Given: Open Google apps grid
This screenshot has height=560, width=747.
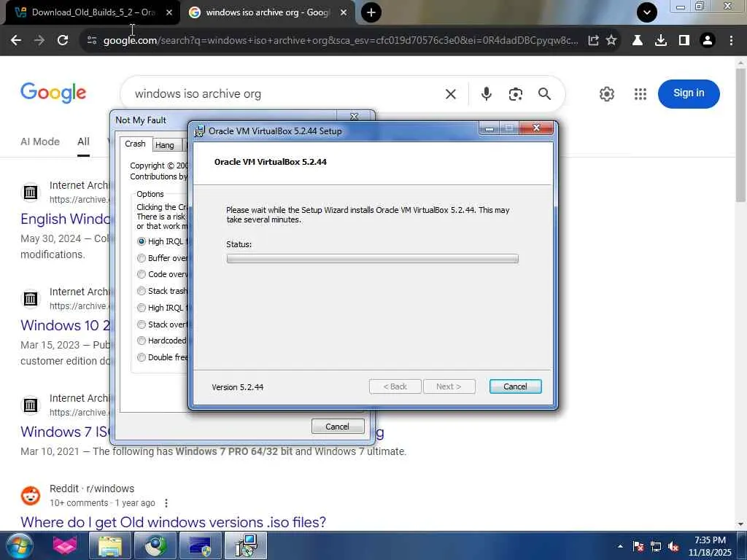Looking at the screenshot, I should pos(640,94).
